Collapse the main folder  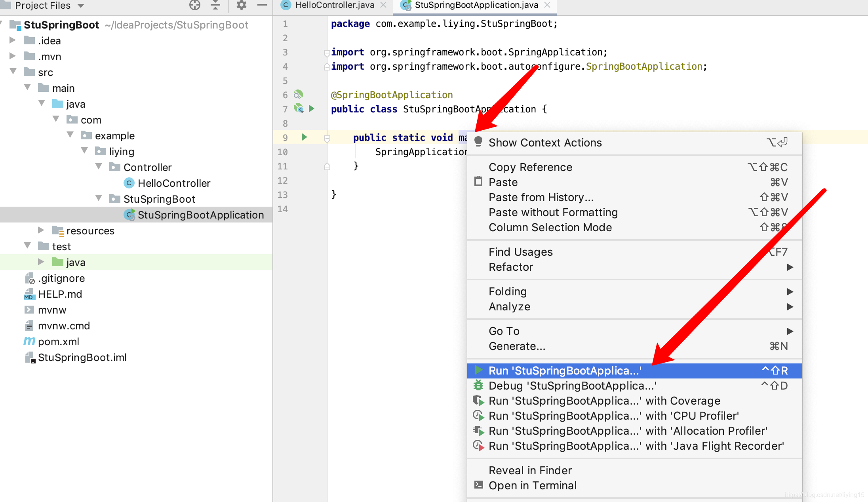(27, 87)
